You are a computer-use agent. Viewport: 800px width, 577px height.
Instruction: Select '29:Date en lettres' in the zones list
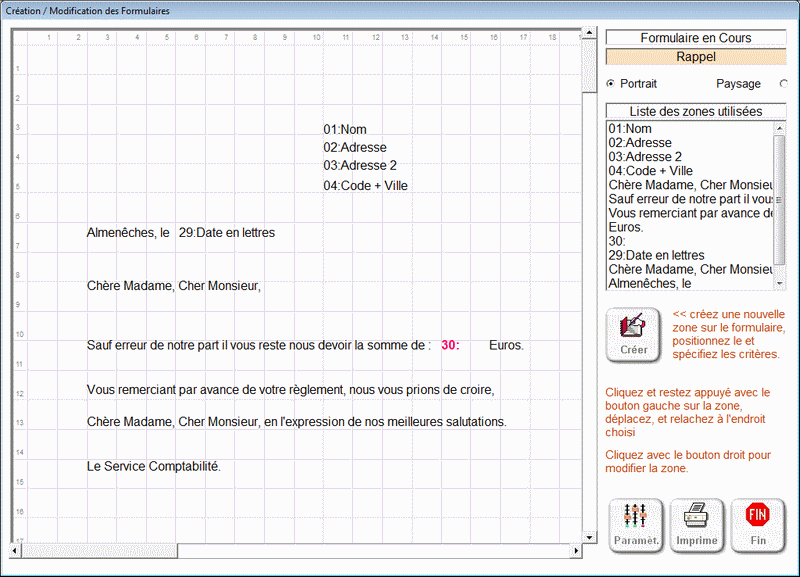[690, 255]
